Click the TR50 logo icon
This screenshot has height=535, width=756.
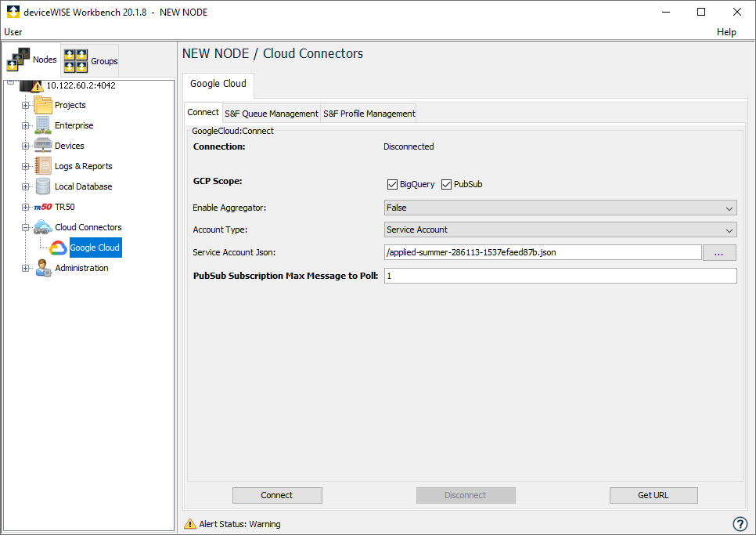[x=43, y=207]
